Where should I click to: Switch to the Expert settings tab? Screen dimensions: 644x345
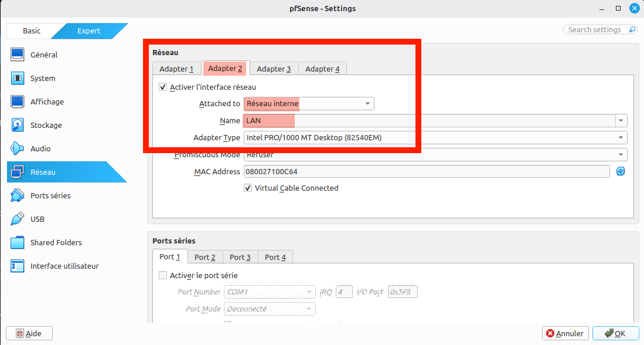(x=88, y=31)
